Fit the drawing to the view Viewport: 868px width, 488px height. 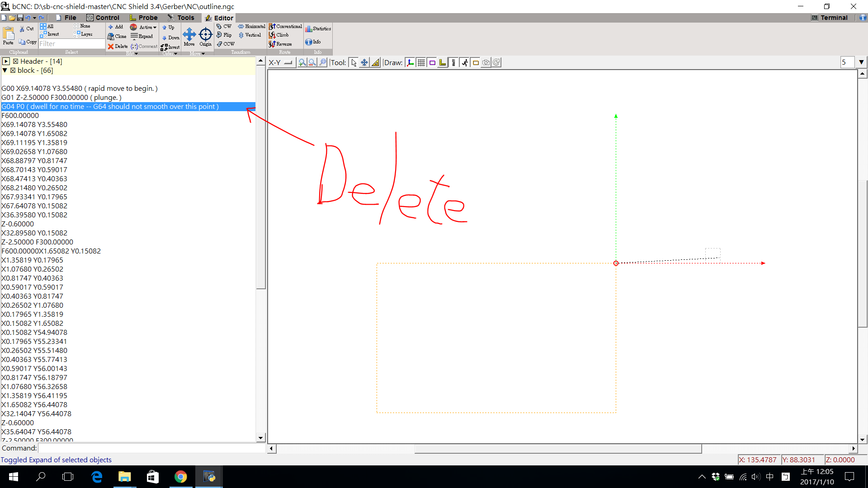click(323, 62)
